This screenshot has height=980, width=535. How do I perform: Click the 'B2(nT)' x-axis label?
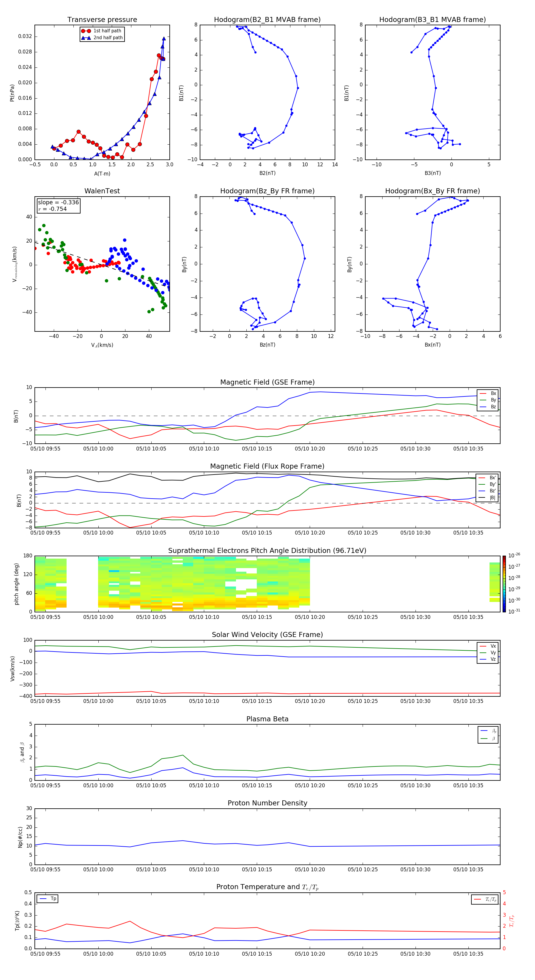(x=267, y=173)
